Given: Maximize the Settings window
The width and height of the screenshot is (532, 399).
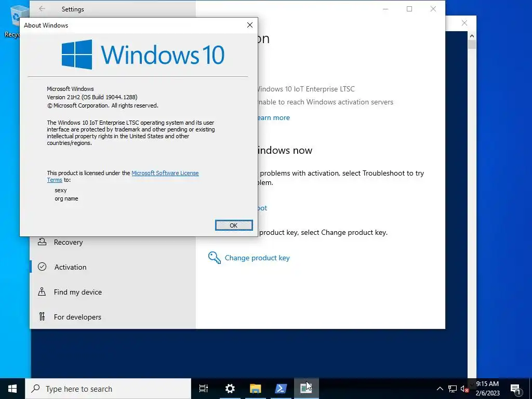Looking at the screenshot, I should (x=409, y=9).
